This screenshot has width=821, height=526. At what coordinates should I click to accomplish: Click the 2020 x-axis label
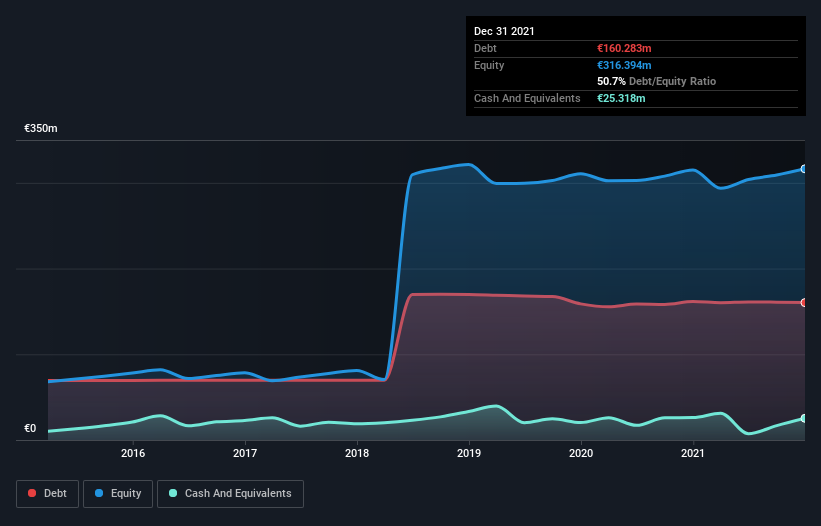click(x=581, y=453)
